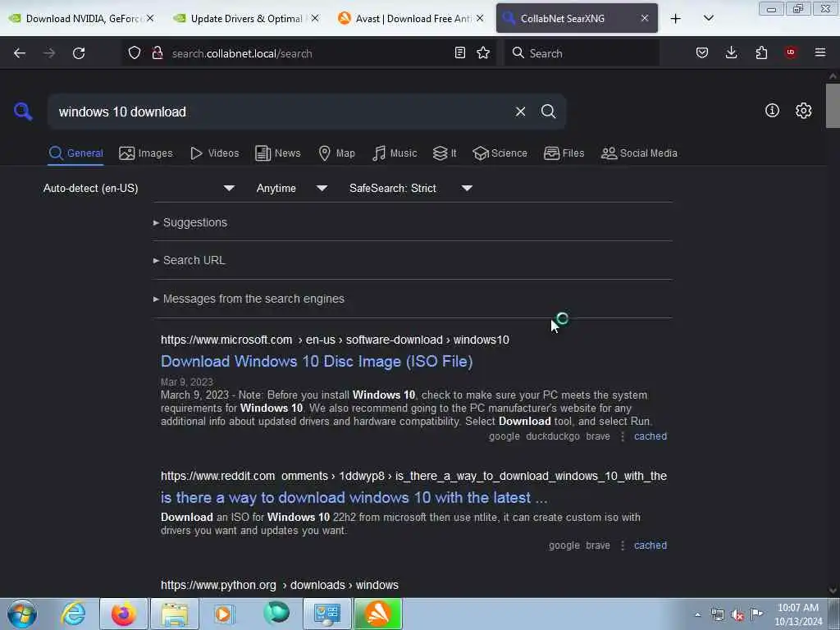Click the uBlock Origin extension icon
The width and height of the screenshot is (840, 630).
(791, 52)
